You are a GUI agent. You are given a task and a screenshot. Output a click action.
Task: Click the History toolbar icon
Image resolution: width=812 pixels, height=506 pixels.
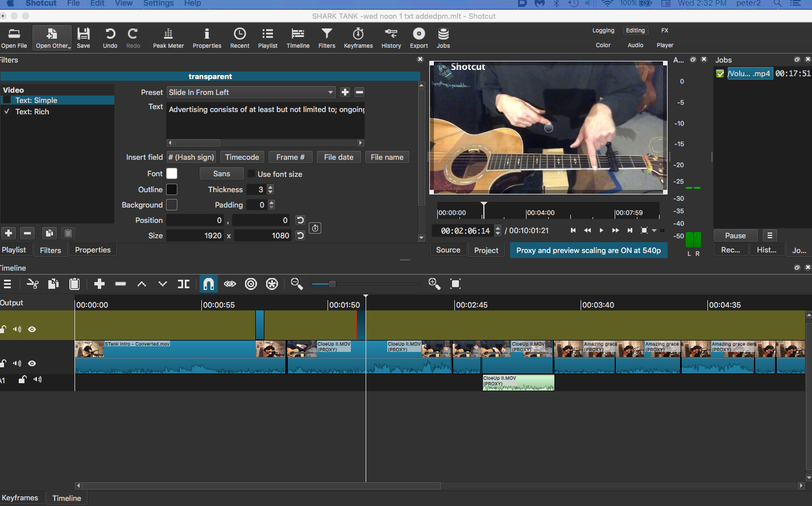coord(391,39)
